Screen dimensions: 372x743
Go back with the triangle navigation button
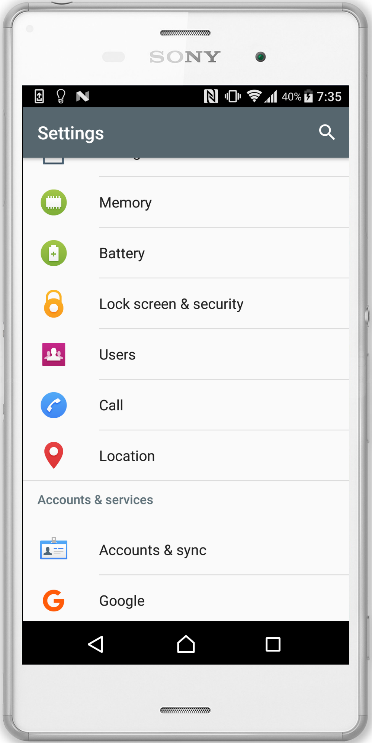pyautogui.click(x=96, y=643)
